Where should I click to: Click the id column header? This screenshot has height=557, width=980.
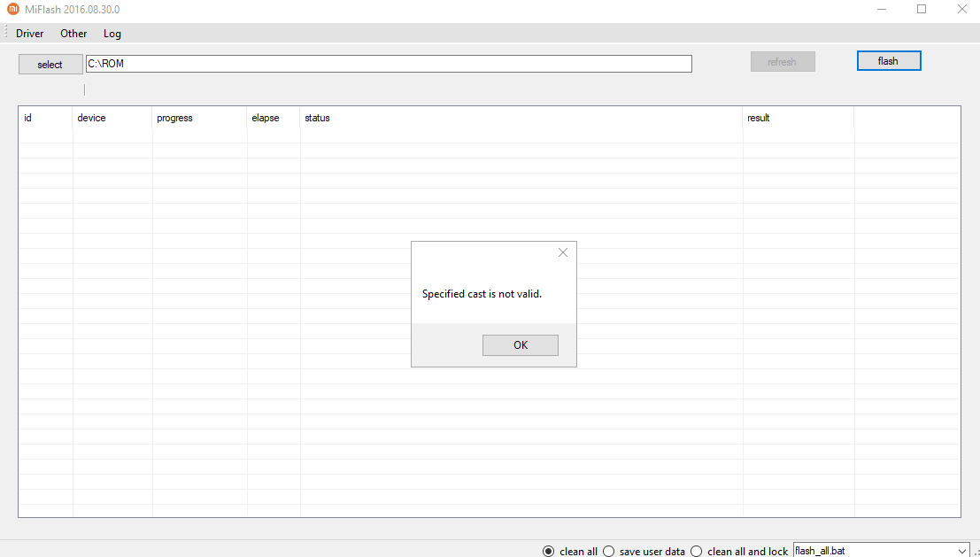point(46,118)
